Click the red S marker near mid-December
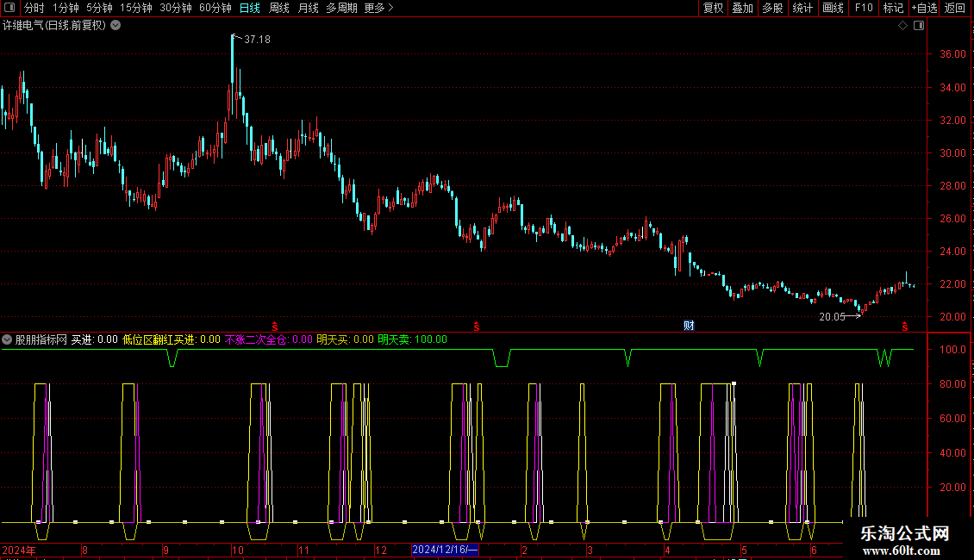 click(477, 327)
